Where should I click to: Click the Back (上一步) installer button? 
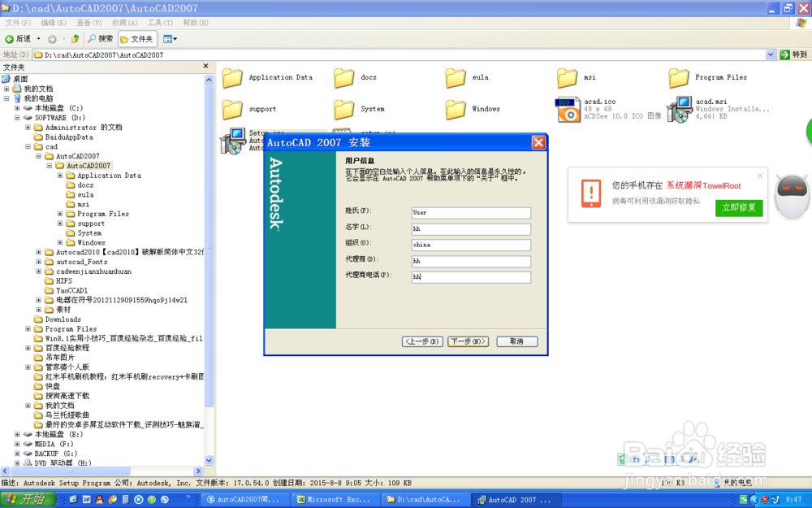tap(422, 341)
